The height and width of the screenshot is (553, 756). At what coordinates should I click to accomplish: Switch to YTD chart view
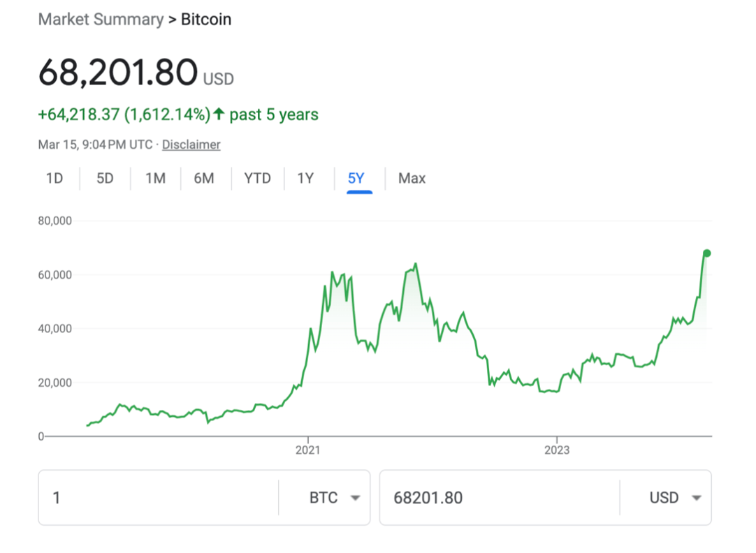pos(257,179)
